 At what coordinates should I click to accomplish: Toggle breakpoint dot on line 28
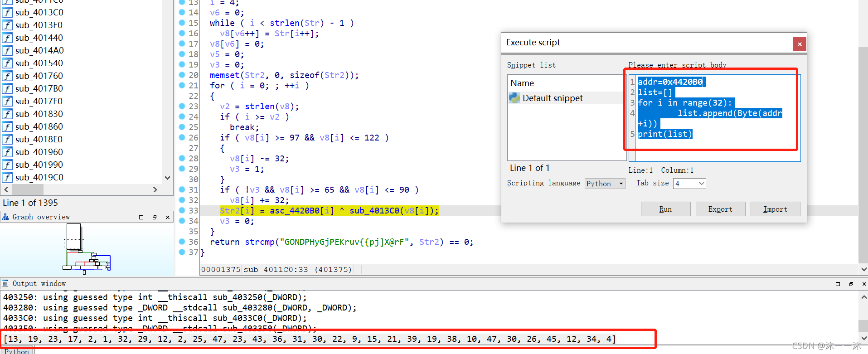[x=182, y=158]
